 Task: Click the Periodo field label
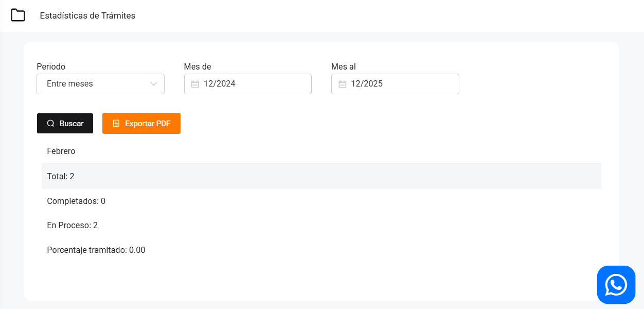click(51, 66)
